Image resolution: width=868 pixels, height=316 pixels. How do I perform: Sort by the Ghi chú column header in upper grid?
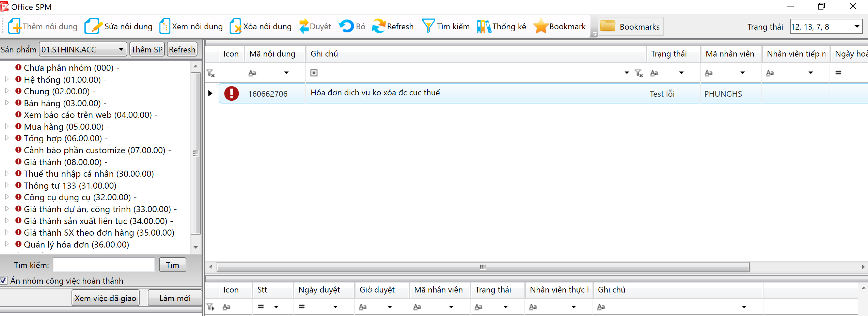point(476,54)
